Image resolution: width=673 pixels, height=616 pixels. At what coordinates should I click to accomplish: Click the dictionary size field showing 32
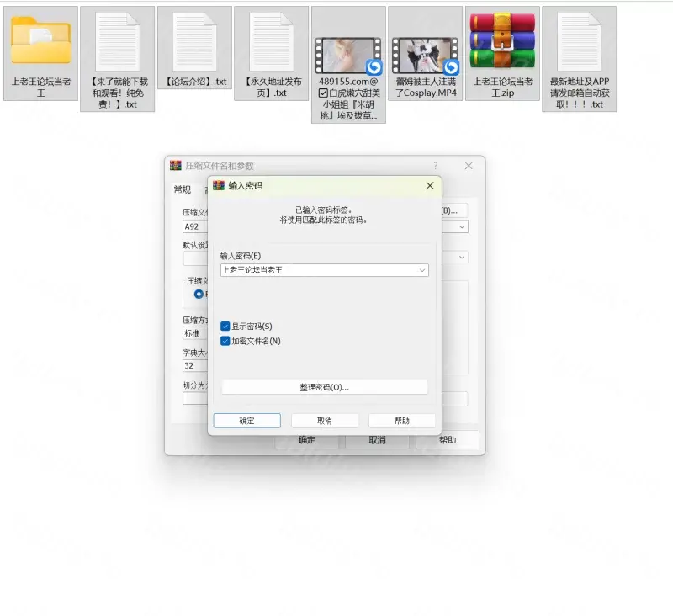(x=195, y=366)
